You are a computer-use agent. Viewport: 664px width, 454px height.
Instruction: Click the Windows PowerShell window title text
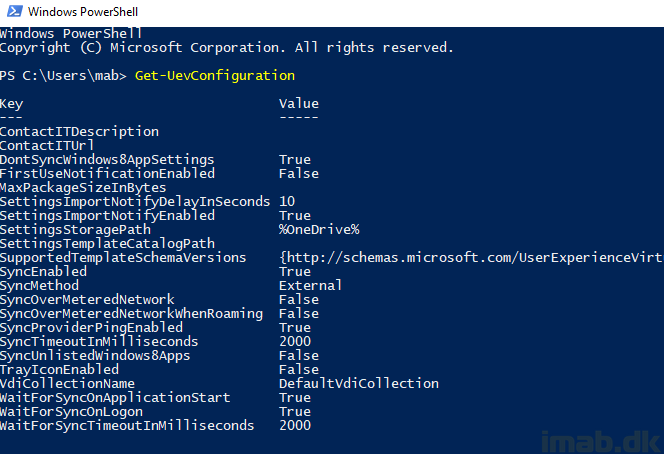pos(83,12)
